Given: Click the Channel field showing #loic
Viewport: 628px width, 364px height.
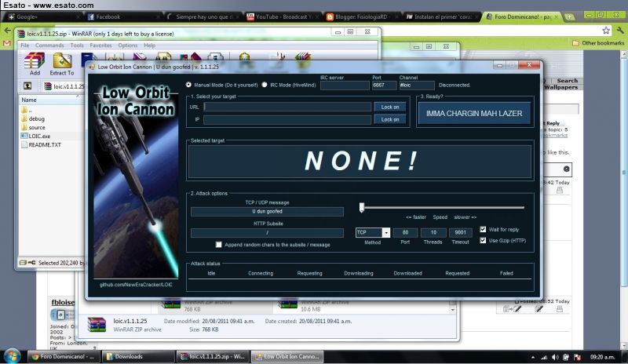Looking at the screenshot, I should [x=417, y=86].
